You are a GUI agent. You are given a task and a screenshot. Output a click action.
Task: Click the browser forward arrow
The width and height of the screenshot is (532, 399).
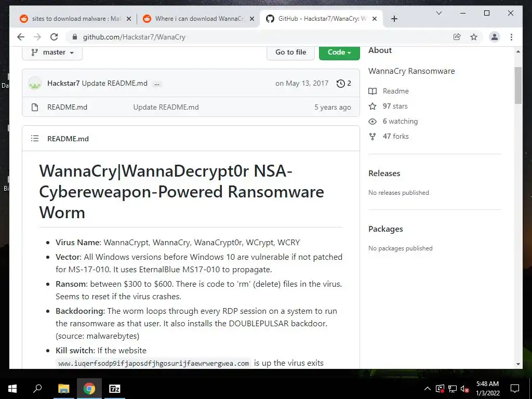tap(37, 37)
